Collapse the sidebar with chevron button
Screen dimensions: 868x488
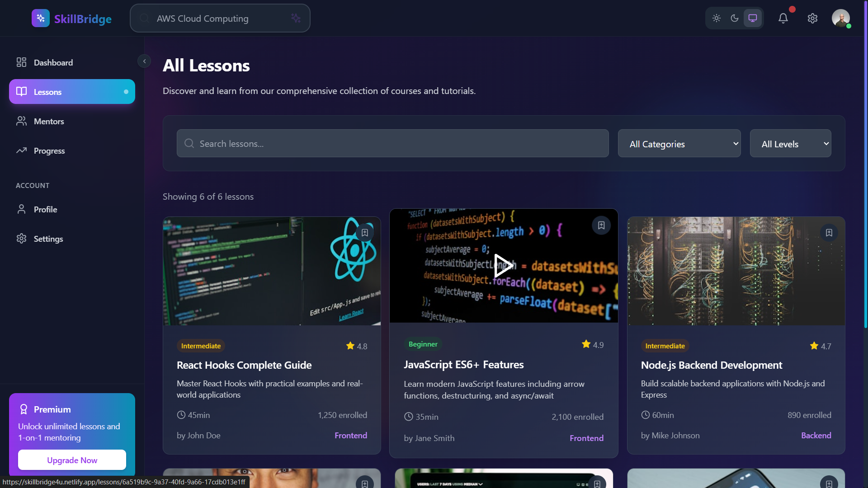click(x=144, y=61)
